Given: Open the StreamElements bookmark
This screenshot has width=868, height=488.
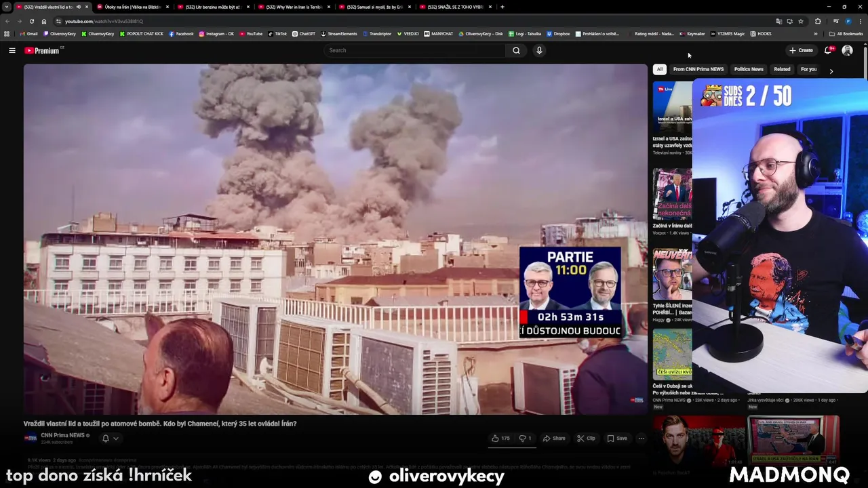Looking at the screenshot, I should [339, 34].
